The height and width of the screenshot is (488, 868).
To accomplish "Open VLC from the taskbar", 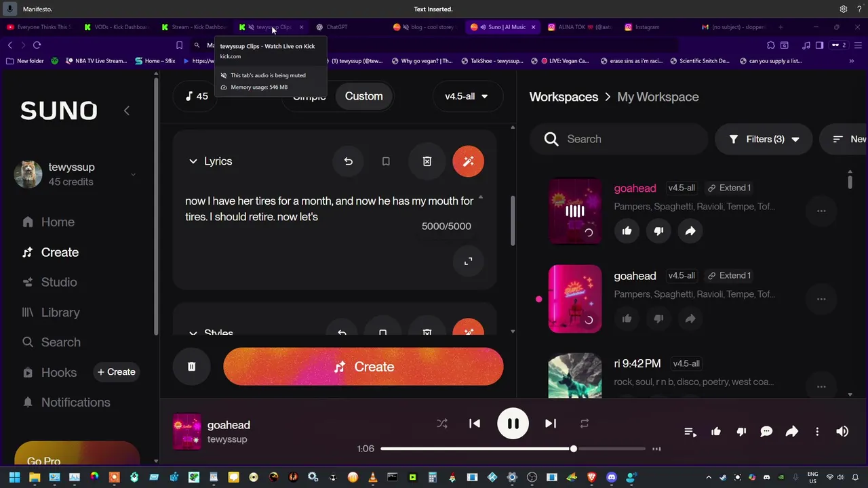I will click(372, 477).
